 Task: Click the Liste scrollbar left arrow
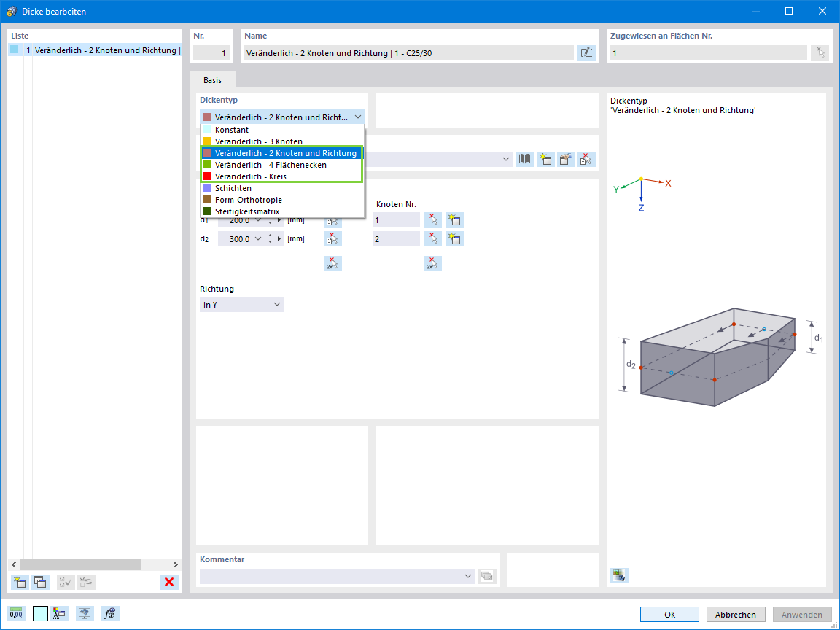[15, 564]
